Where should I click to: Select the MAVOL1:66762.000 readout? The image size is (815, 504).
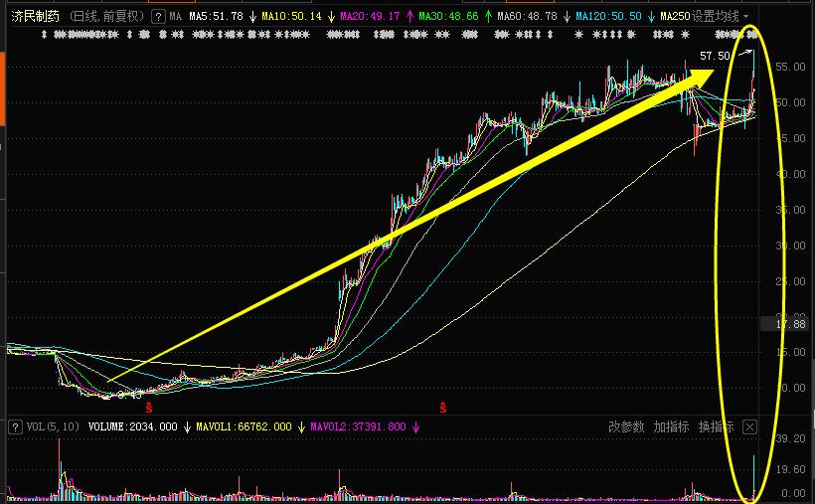pyautogui.click(x=244, y=427)
